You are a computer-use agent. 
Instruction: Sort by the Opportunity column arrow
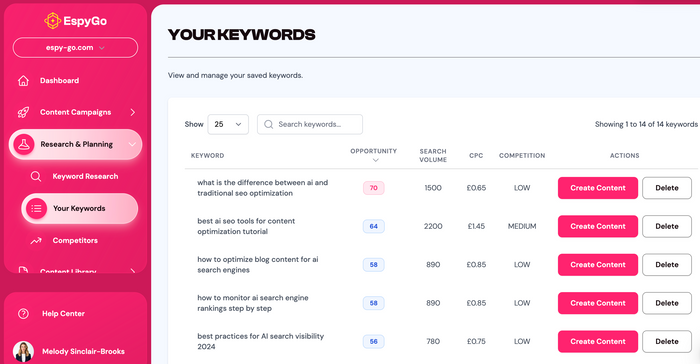(375, 160)
